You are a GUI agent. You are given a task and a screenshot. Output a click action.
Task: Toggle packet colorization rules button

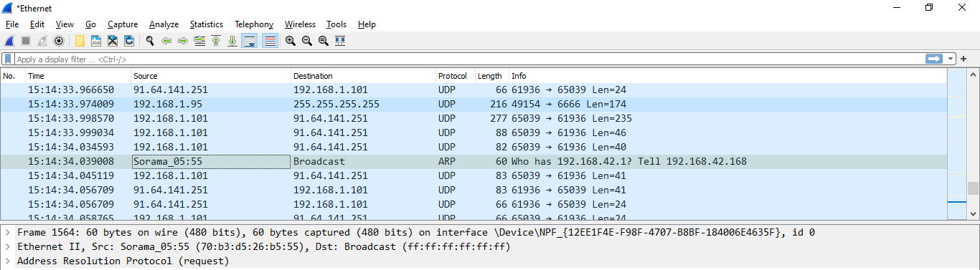(x=270, y=41)
